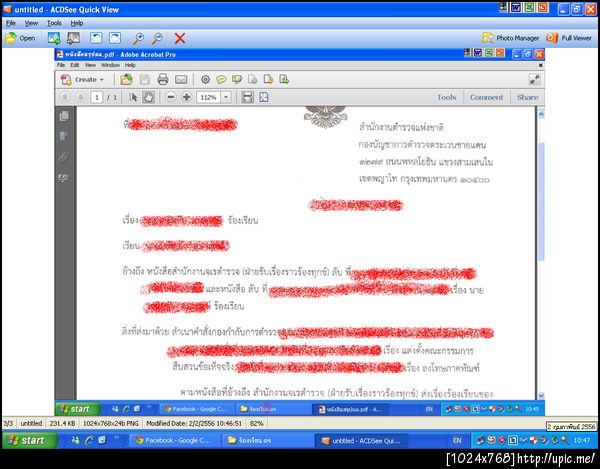Viewport: 600px width, 469px height.
Task: Open zoom percentage dropdown arrow
Action: pyautogui.click(x=226, y=98)
